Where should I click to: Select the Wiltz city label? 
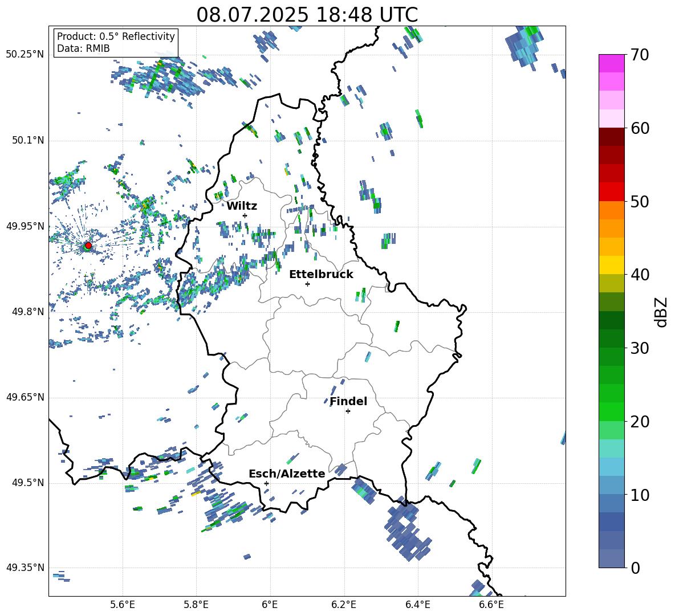pyautogui.click(x=242, y=206)
